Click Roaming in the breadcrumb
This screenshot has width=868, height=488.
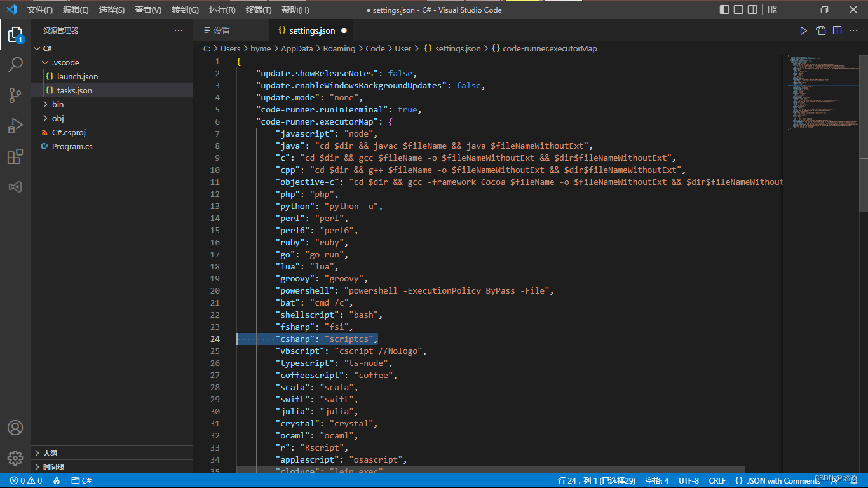(339, 48)
